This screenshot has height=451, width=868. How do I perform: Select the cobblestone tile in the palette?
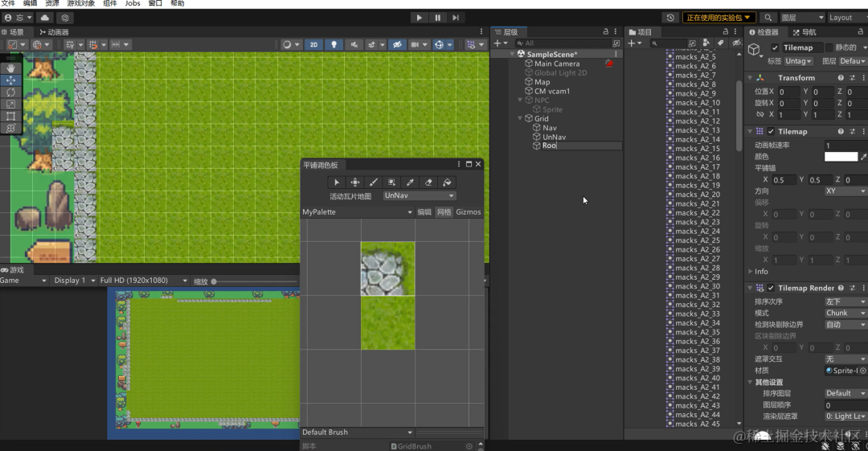387,269
